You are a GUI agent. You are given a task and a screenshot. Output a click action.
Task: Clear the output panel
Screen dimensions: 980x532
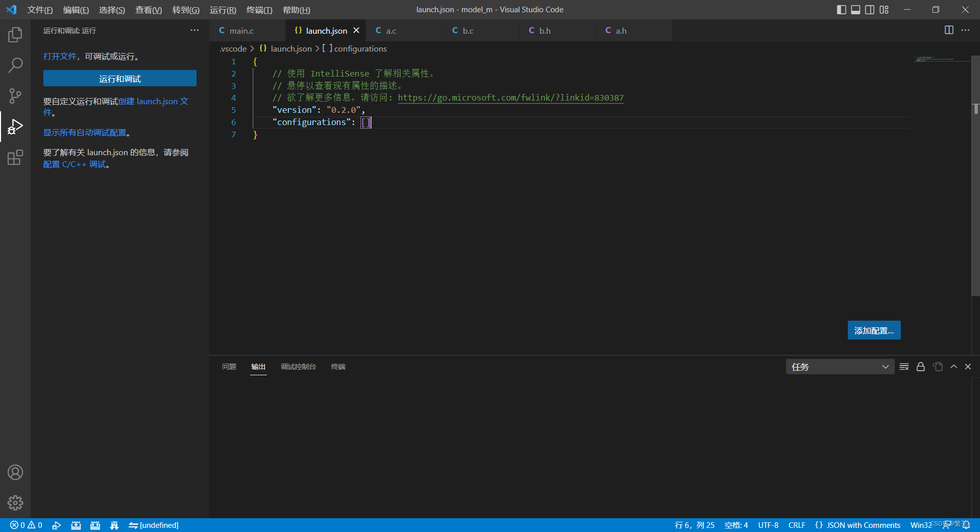coord(904,367)
